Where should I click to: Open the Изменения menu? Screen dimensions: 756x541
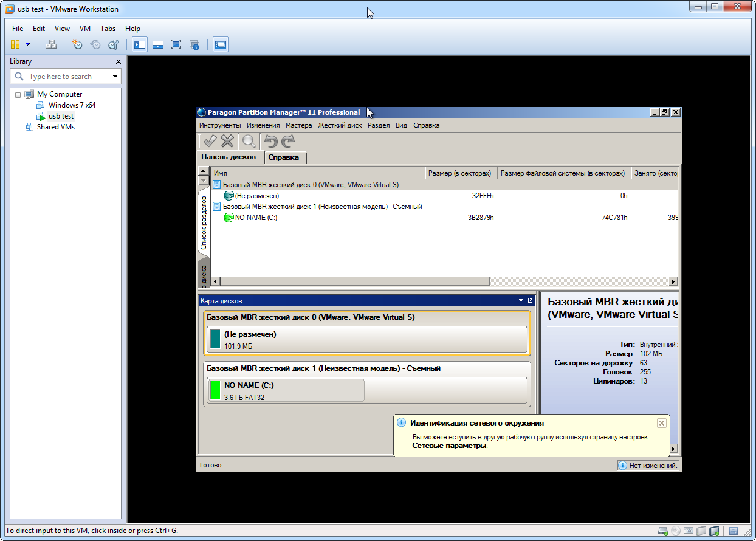[x=263, y=125]
